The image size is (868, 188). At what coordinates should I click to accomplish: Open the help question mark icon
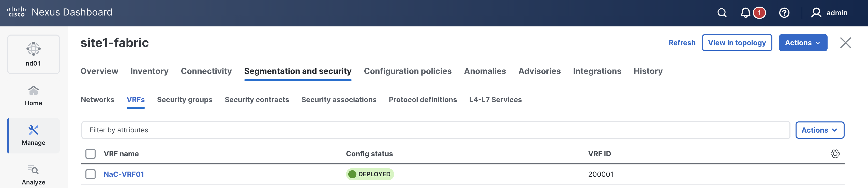pyautogui.click(x=784, y=13)
